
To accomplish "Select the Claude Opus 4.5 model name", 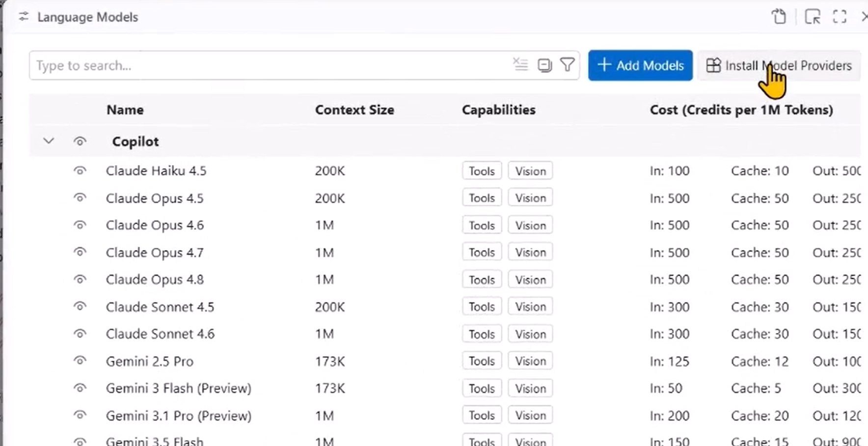I will click(155, 198).
